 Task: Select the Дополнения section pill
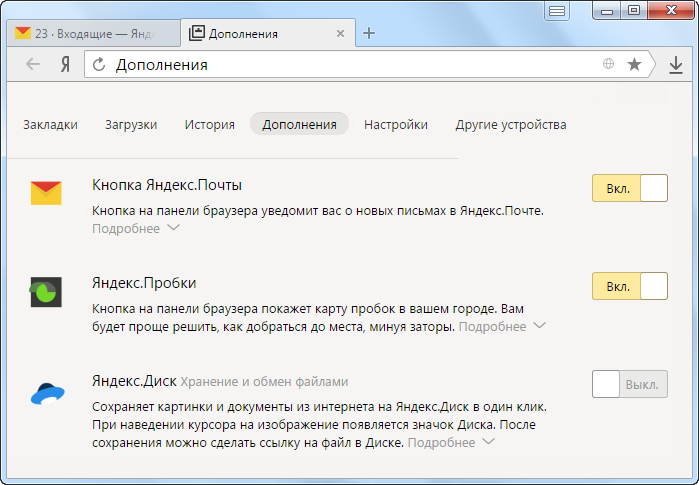[x=299, y=124]
